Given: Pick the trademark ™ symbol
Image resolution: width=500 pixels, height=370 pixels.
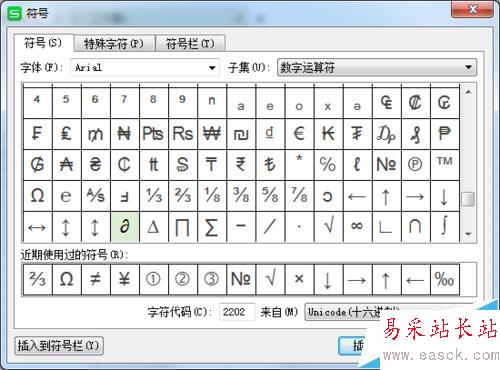Looking at the screenshot, I should [445, 165].
